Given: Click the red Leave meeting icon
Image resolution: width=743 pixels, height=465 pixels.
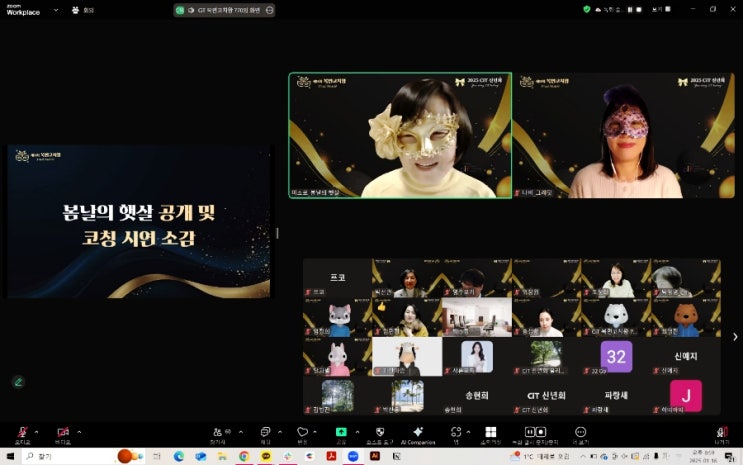Looking at the screenshot, I should tap(722, 432).
